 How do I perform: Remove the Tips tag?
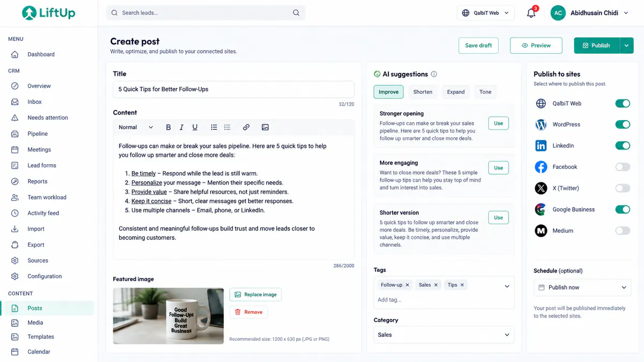point(462,285)
